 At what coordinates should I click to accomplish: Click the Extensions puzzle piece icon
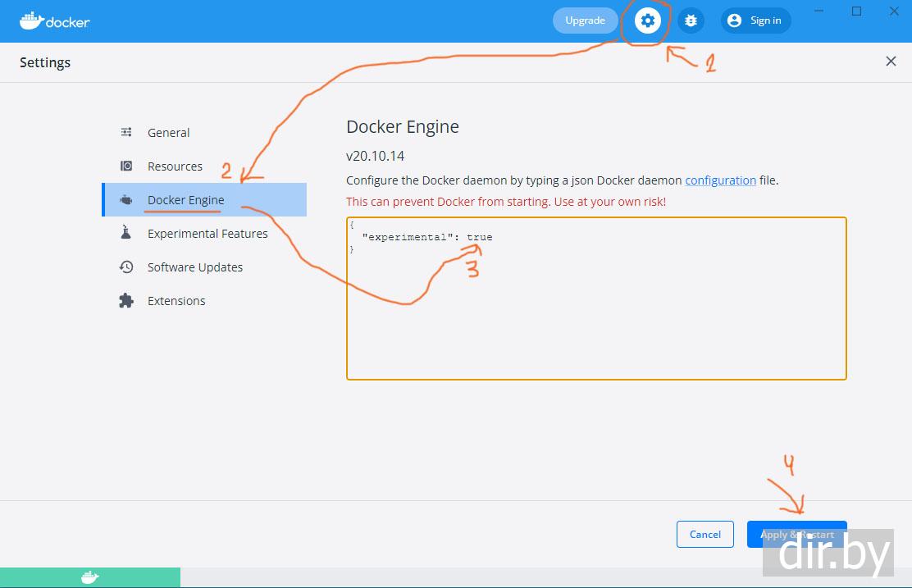126,300
